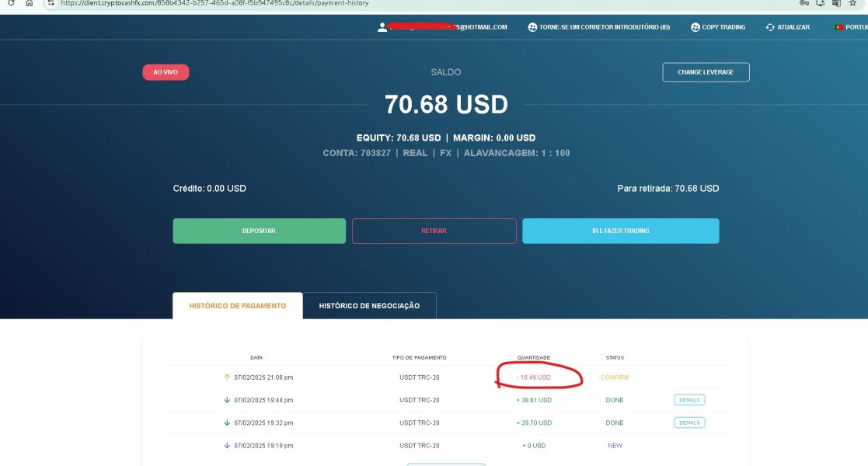Viewport: 868px width, 466px height.
Task: Go to the browser home icon
Action: coord(30,3)
